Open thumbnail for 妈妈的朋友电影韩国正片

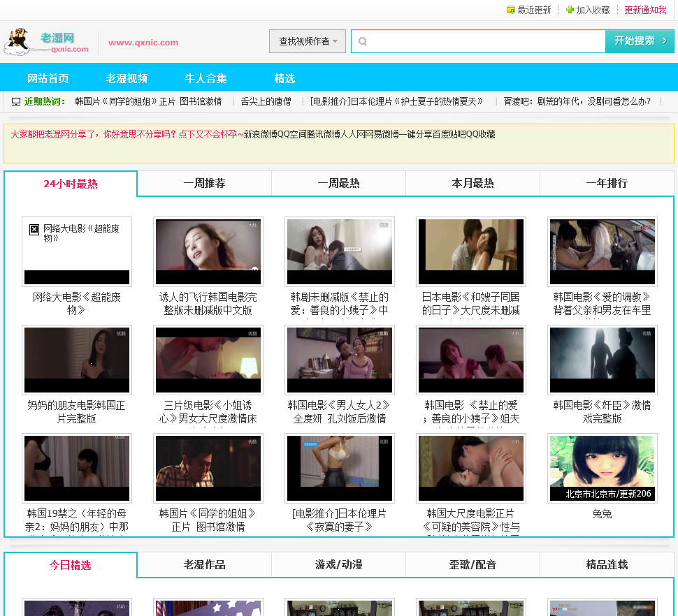[x=76, y=360]
